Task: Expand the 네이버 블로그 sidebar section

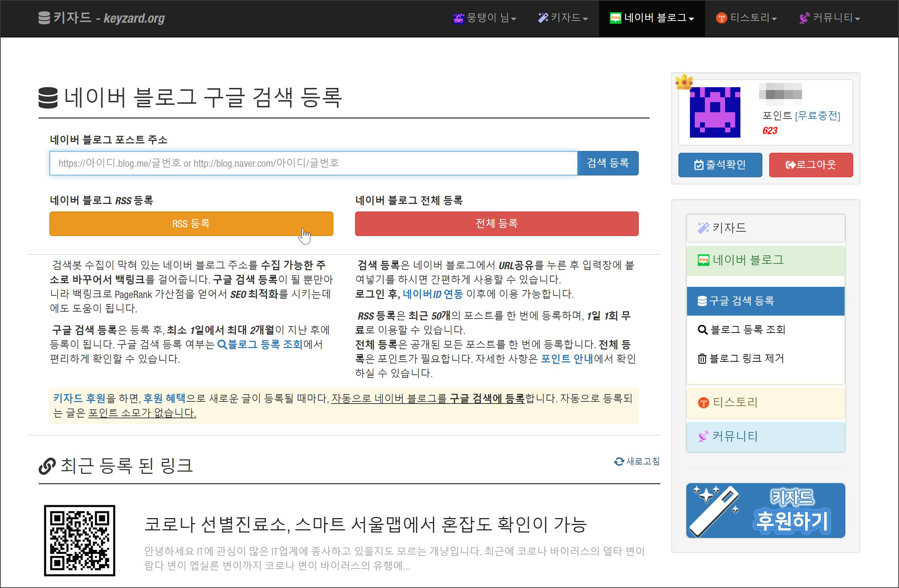Action: [x=765, y=260]
